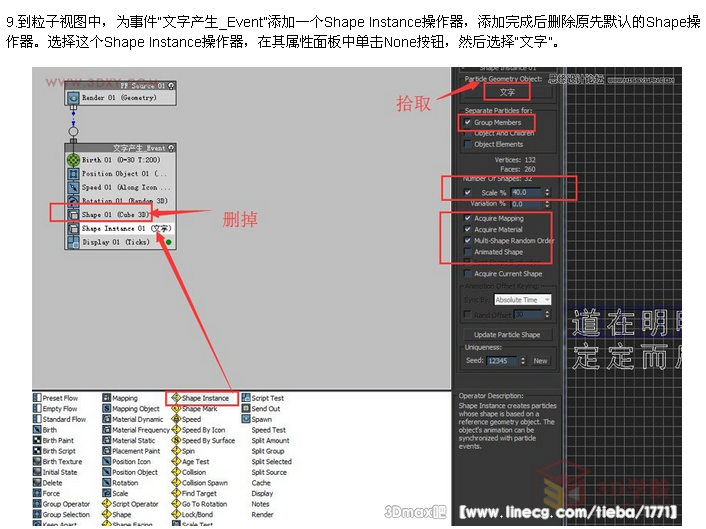The image size is (706, 529).
Task: Click the Shape Instance 01 operator icon in event
Action: point(73,228)
